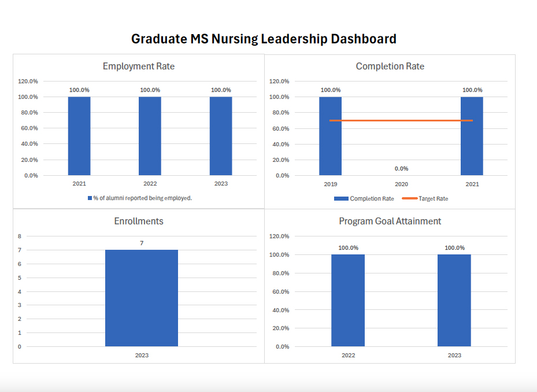Select the 2021 Employment Rate bar

click(x=79, y=136)
